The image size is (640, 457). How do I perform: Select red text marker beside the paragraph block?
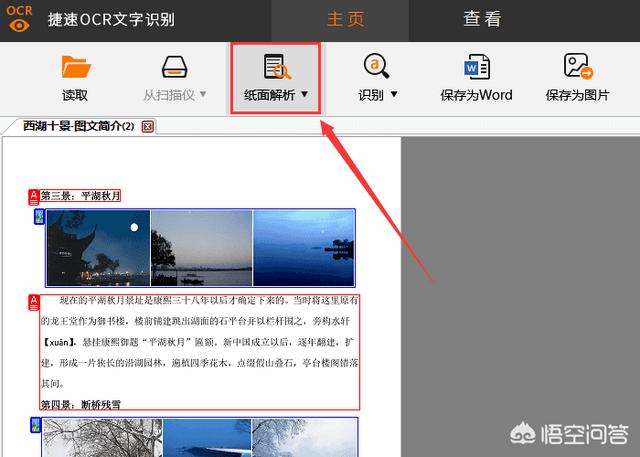tap(33, 301)
